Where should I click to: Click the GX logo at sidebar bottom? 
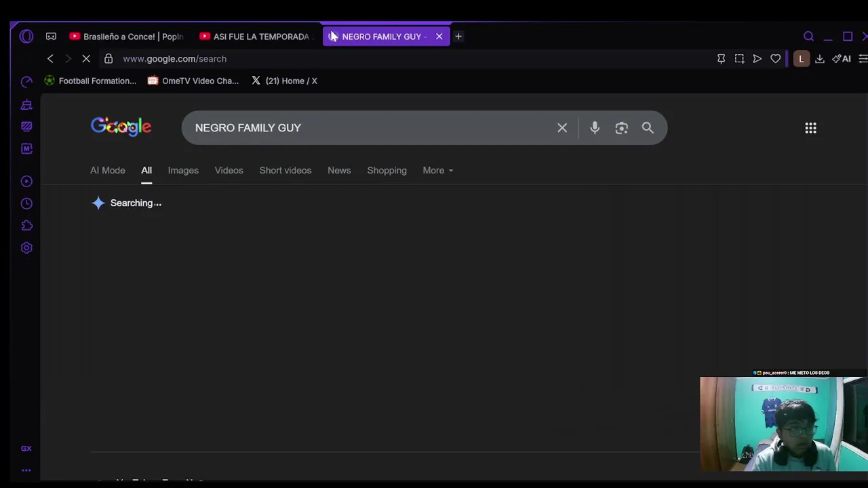tap(26, 449)
